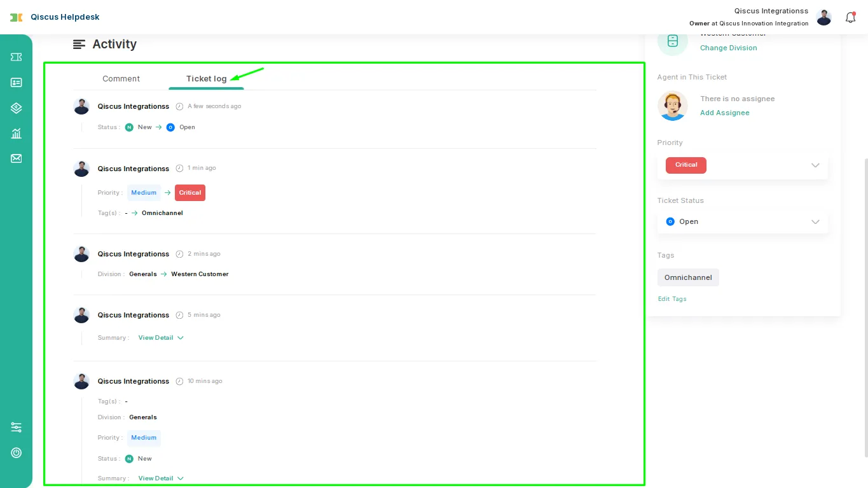Click the Medium badge in 10 mins ago entry
This screenshot has width=868, height=488.
(x=144, y=438)
